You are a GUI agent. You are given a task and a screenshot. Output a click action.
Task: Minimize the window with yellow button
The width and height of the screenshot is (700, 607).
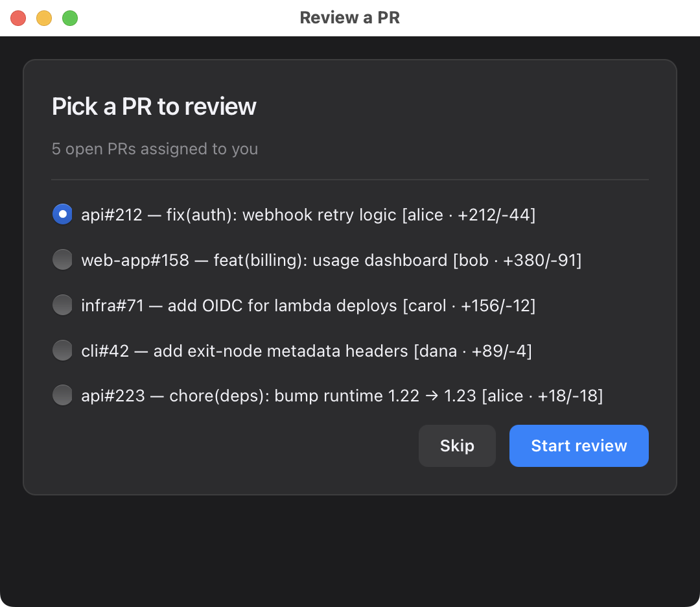44,18
